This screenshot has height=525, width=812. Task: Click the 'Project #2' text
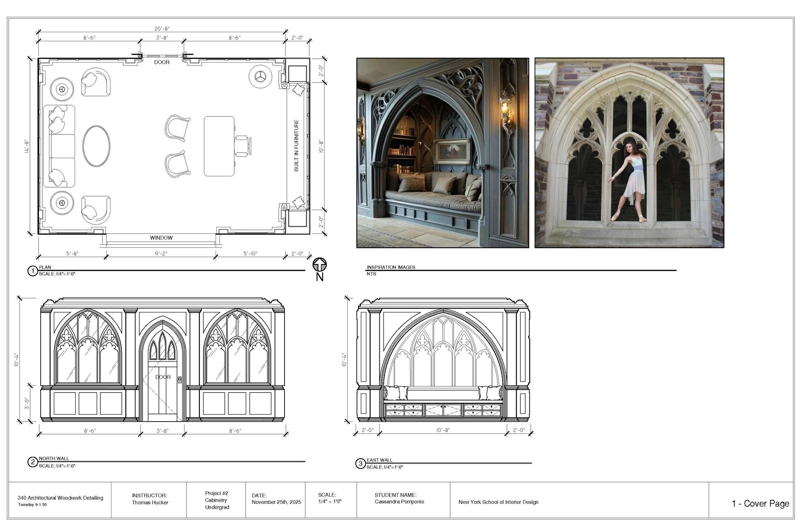tap(217, 493)
